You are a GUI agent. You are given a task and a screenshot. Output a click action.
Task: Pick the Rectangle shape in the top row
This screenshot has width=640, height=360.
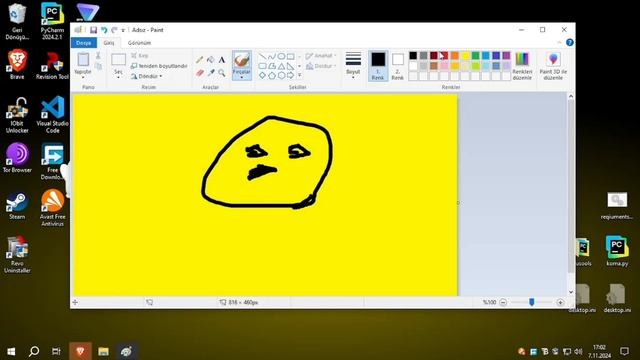coord(291,56)
